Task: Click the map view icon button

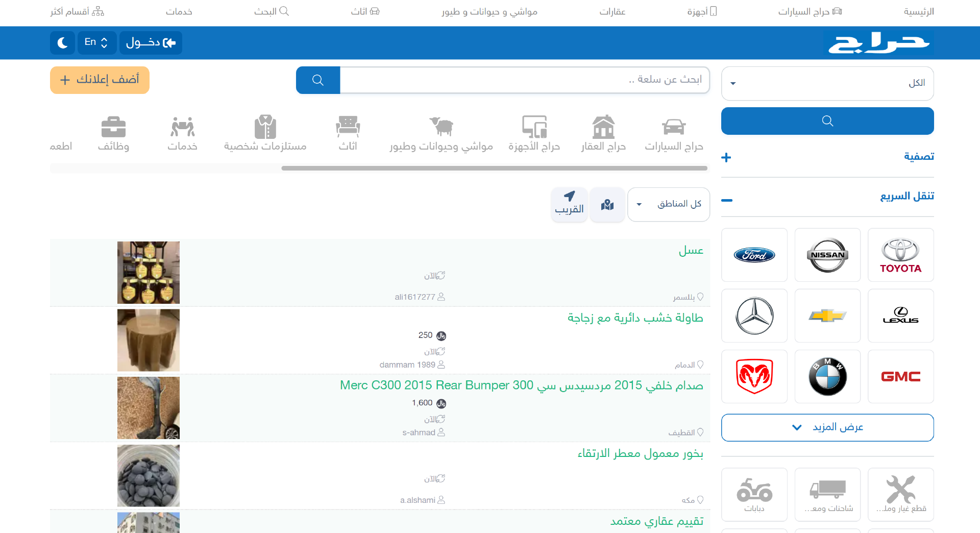Action: (607, 205)
